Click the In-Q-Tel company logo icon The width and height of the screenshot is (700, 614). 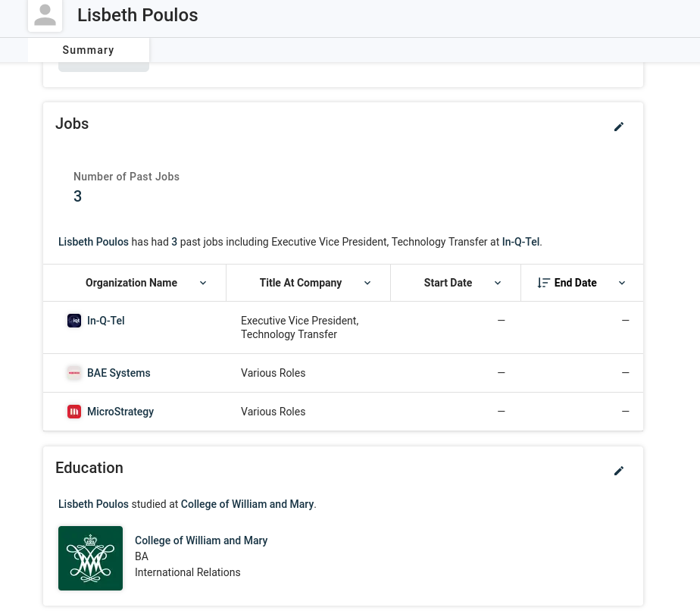coord(74,321)
